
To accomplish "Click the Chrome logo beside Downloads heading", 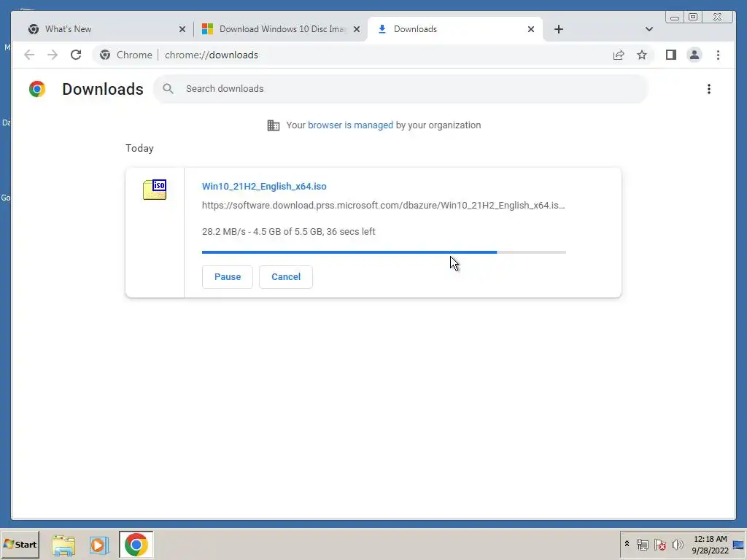I will click(36, 89).
